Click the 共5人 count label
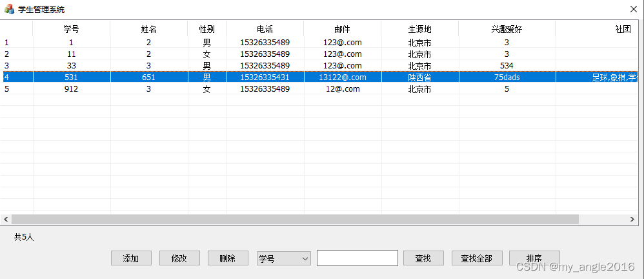The width and height of the screenshot is (644, 279). click(25, 237)
